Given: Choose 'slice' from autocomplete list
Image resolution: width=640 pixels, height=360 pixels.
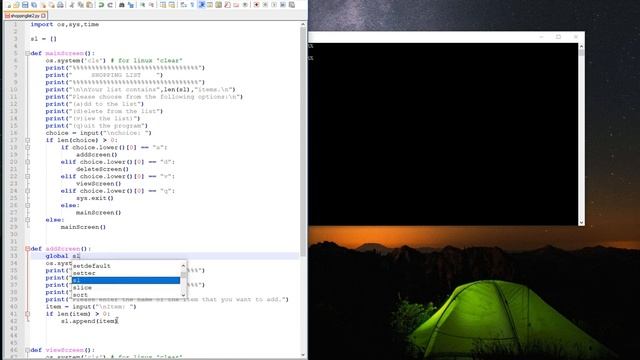Looking at the screenshot, I should [126, 288].
